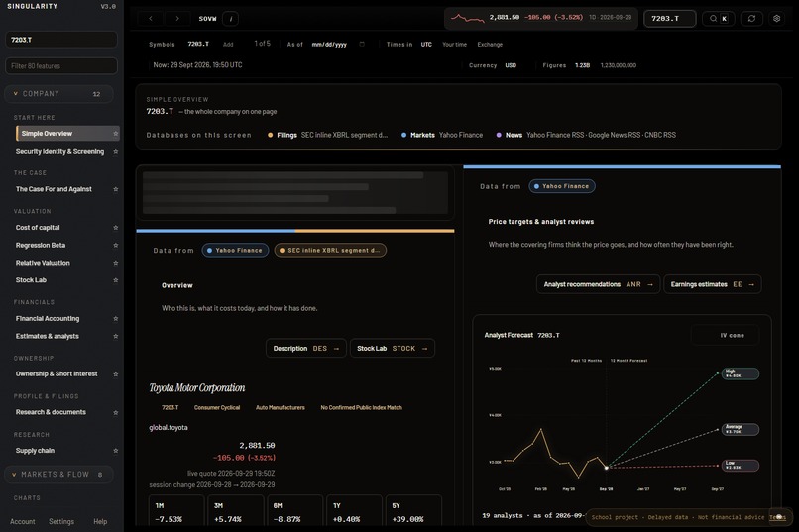Switch times to Exchange
This screenshot has width=799, height=532.
[x=490, y=45]
